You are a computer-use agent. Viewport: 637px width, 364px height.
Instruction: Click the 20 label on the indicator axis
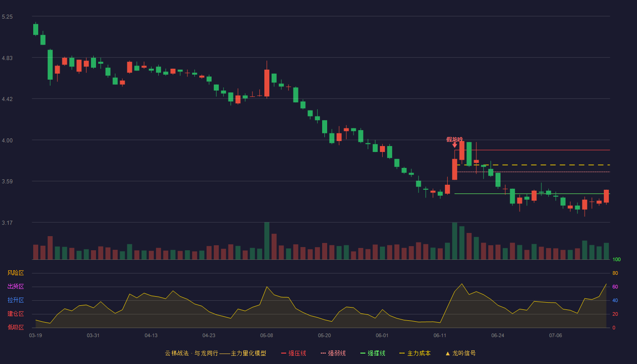[615, 314]
